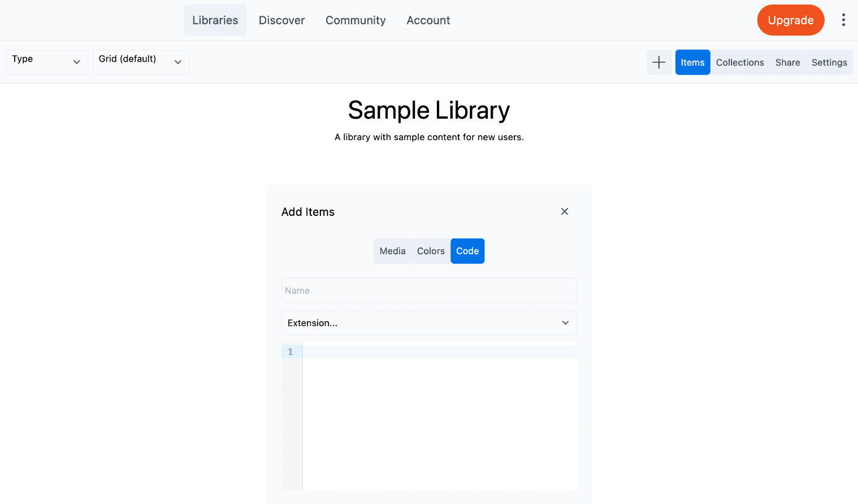
Task: Open the Grid (default) view dropdown
Action: (x=141, y=62)
